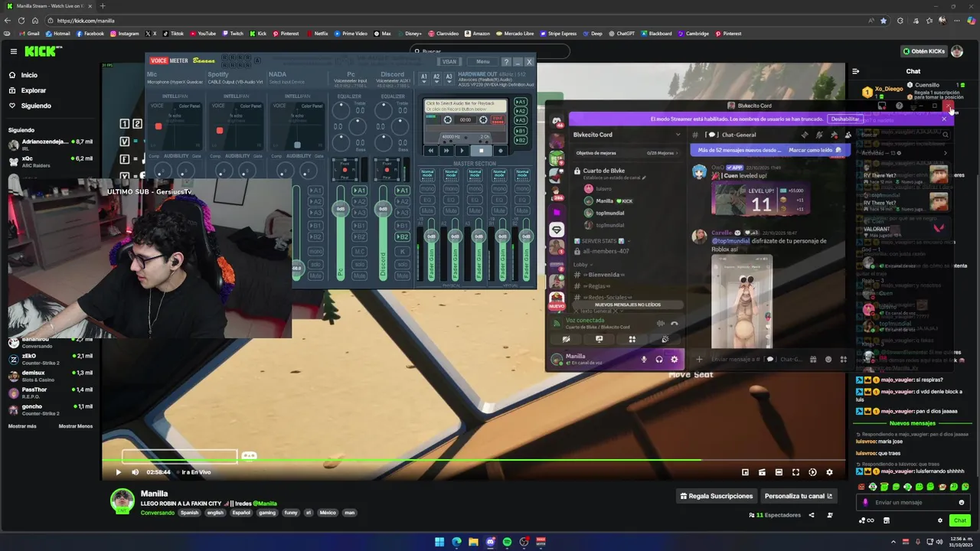Viewport: 980px width, 551px height.
Task: Open the xQc followed channel
Action: (x=51, y=161)
